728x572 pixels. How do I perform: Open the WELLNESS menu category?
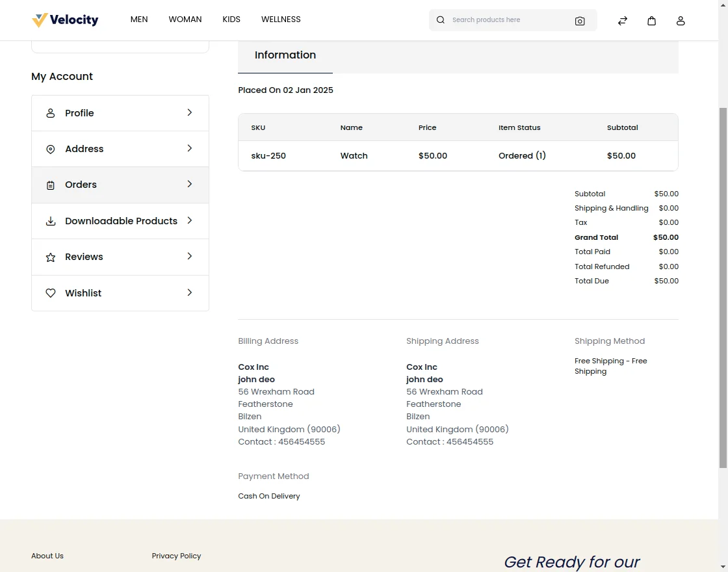point(281,19)
